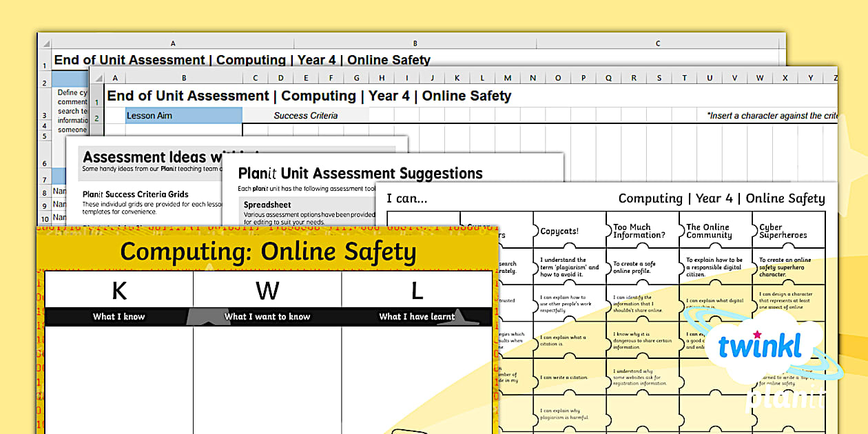
Task: Select column C header in back spreadsheet
Action: click(658, 43)
